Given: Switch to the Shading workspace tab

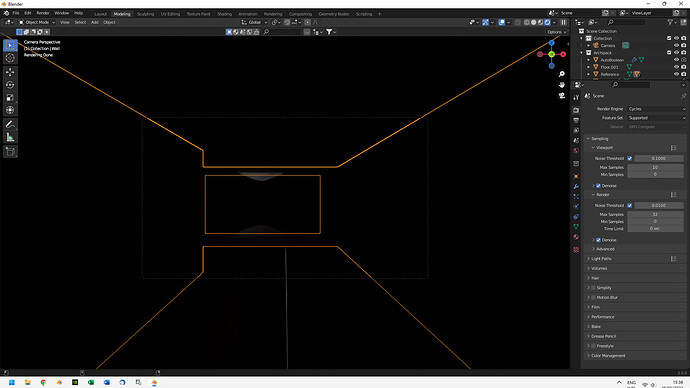Looking at the screenshot, I should tap(224, 14).
